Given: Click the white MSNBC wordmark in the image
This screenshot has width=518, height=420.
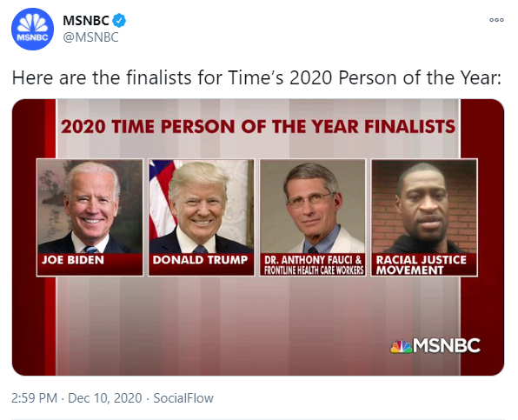Looking at the screenshot, I should (x=447, y=345).
